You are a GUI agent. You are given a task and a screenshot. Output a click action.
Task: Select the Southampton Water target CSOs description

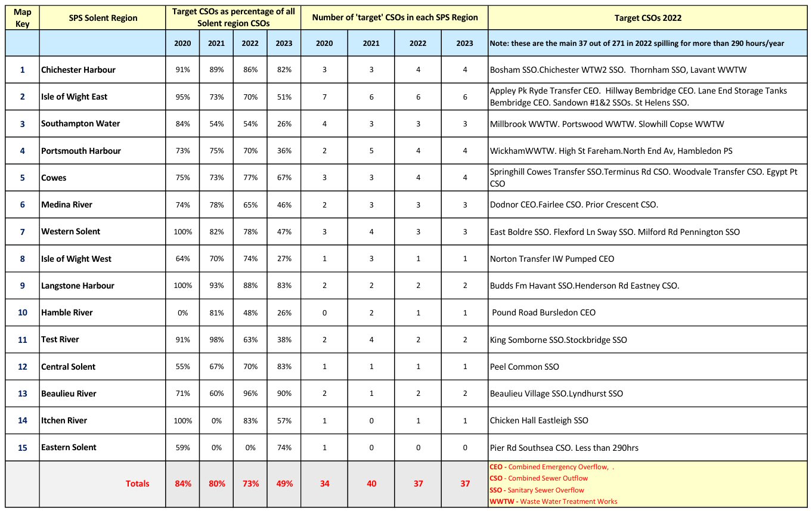tap(607, 124)
